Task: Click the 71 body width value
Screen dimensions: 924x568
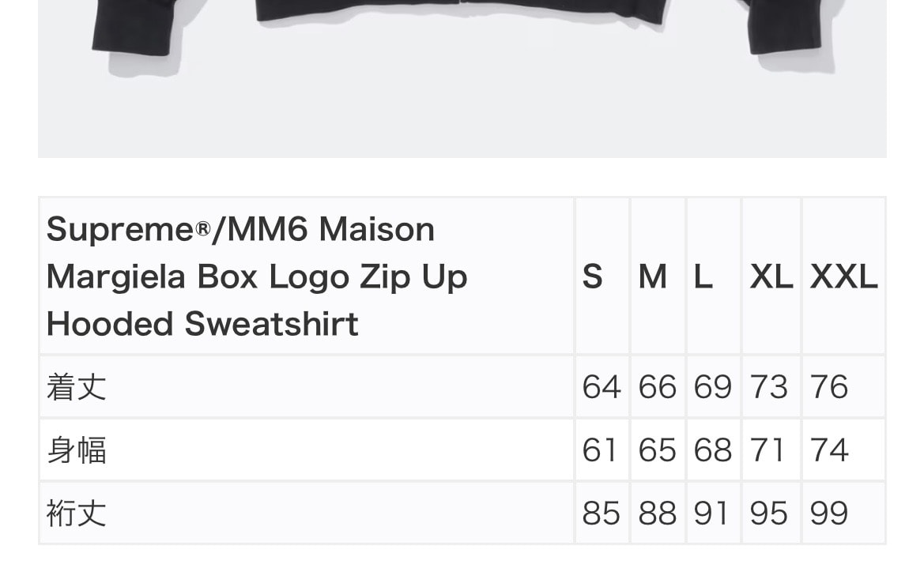Action: pos(769,450)
